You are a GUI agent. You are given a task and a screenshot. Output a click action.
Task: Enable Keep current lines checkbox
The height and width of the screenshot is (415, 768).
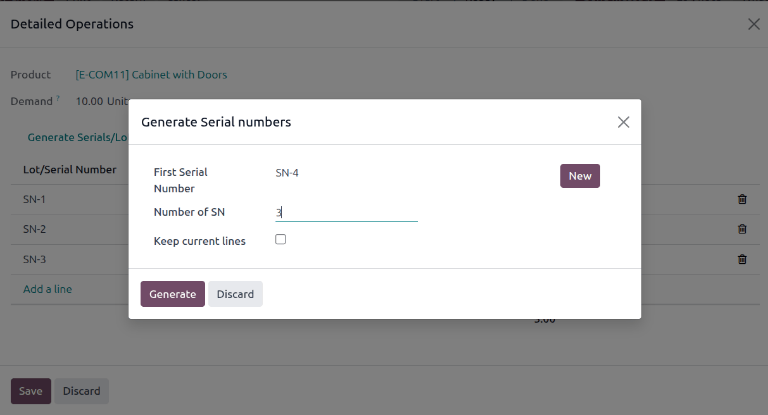point(281,240)
